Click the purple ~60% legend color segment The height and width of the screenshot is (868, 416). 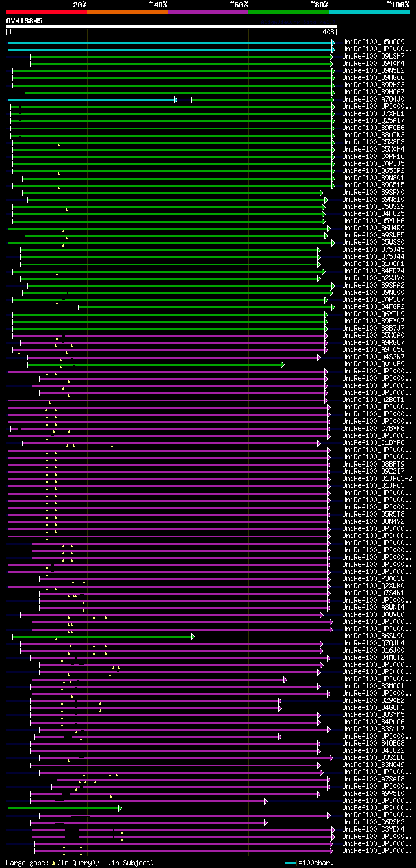click(208, 11)
